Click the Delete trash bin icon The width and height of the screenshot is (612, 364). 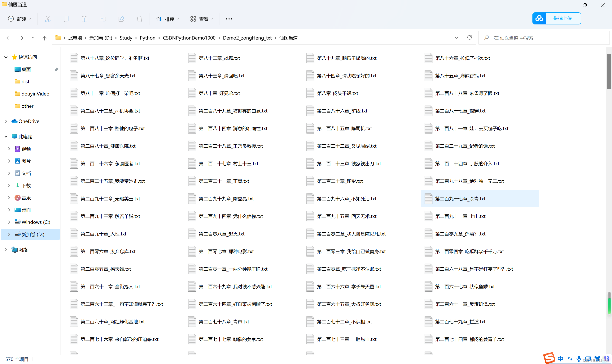coord(139,19)
